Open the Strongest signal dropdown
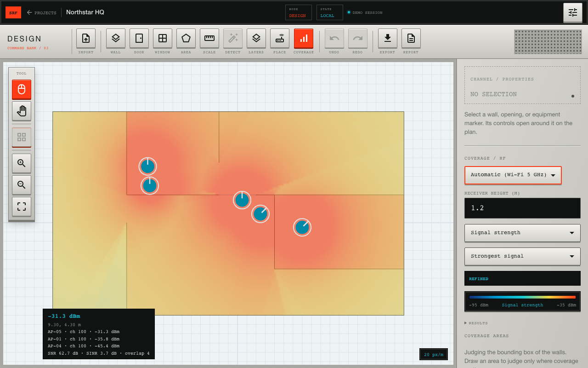Viewport: 588px width, 368px height. (522, 256)
